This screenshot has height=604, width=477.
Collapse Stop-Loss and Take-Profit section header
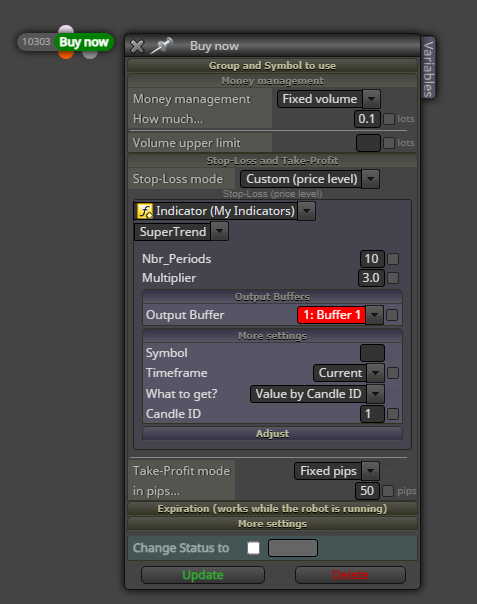[272, 161]
